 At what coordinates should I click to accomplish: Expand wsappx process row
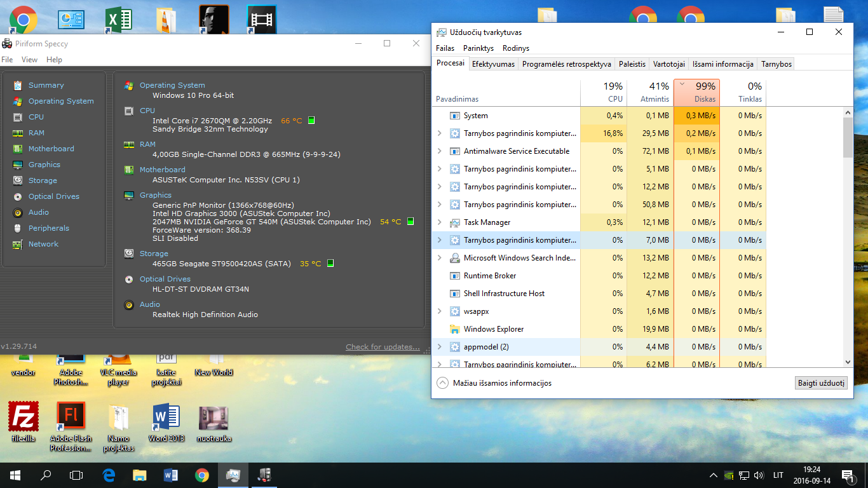[439, 311]
